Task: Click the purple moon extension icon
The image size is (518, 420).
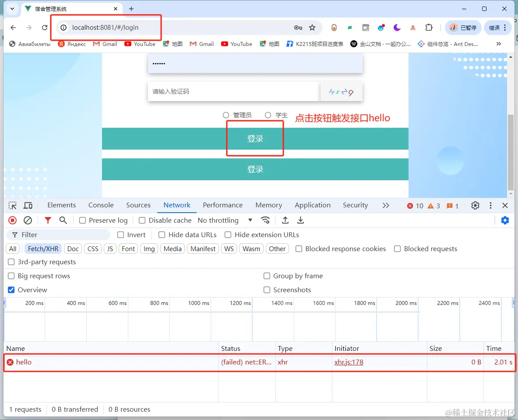Action: pyautogui.click(x=397, y=28)
